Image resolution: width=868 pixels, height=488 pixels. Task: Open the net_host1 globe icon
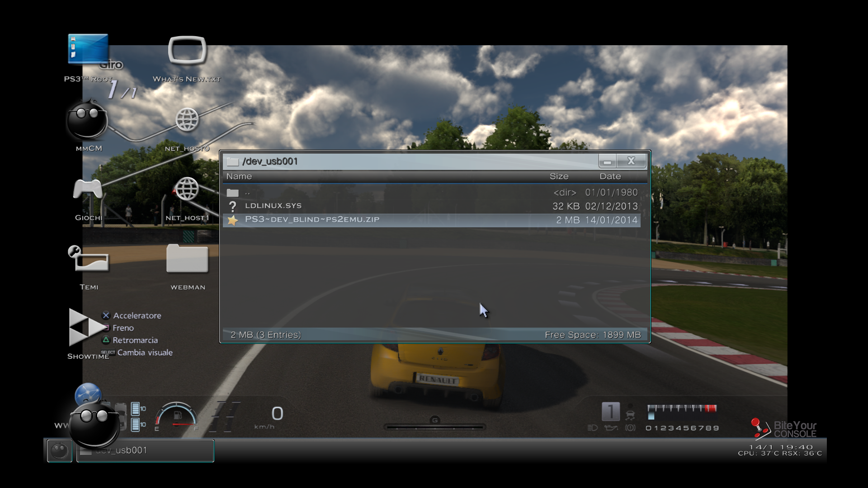coord(187,189)
